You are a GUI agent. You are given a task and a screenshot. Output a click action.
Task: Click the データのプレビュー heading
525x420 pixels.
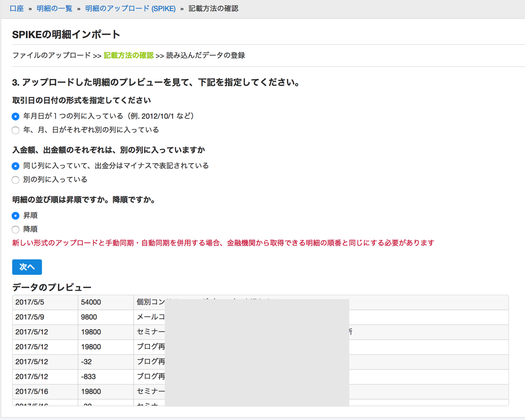point(52,287)
